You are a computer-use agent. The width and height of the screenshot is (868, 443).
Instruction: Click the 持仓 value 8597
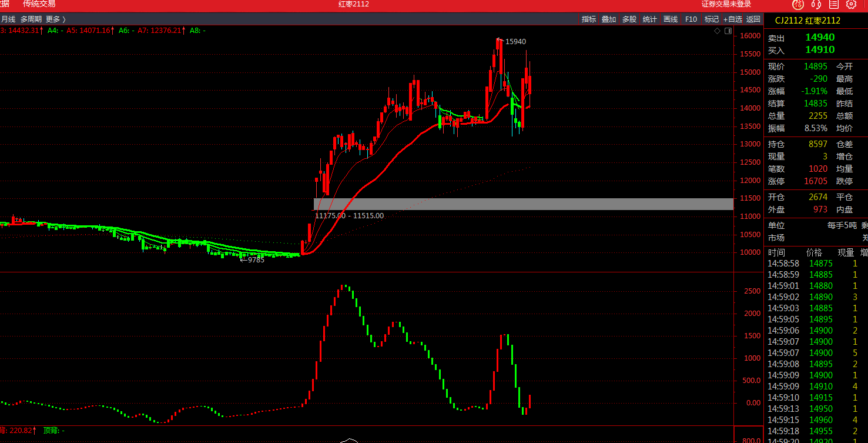tap(818, 144)
